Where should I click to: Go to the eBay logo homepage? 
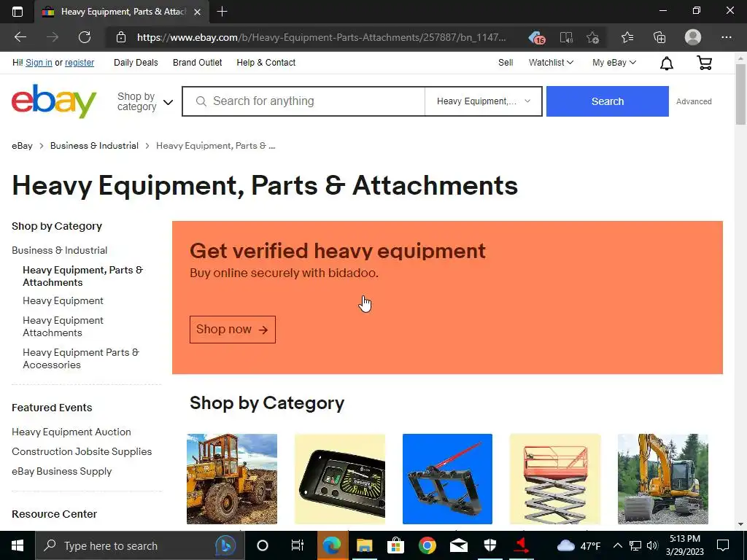(x=54, y=101)
